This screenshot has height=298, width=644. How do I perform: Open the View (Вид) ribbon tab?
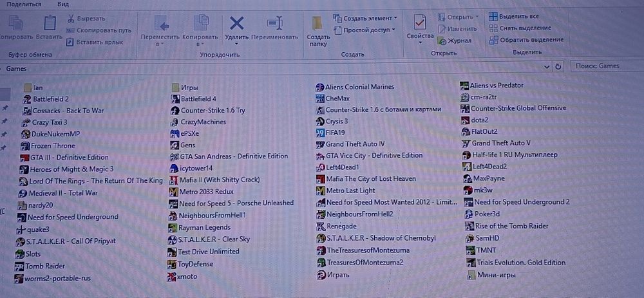coord(63,4)
